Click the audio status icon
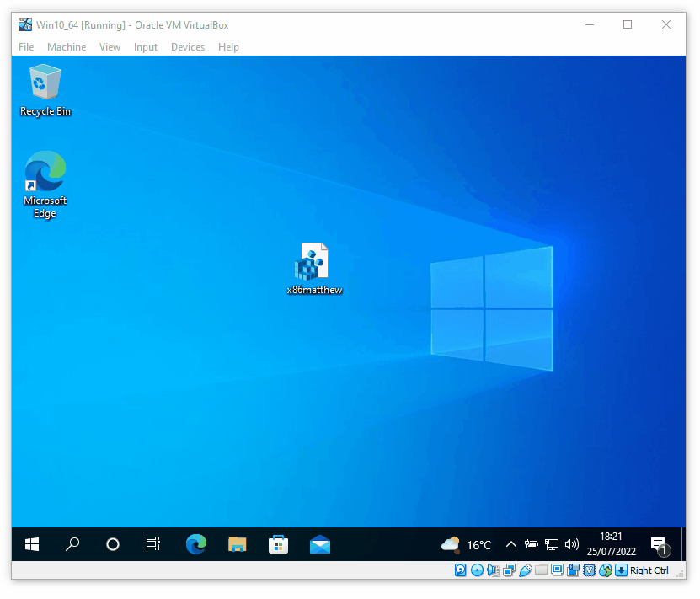700x599 pixels. 493,570
